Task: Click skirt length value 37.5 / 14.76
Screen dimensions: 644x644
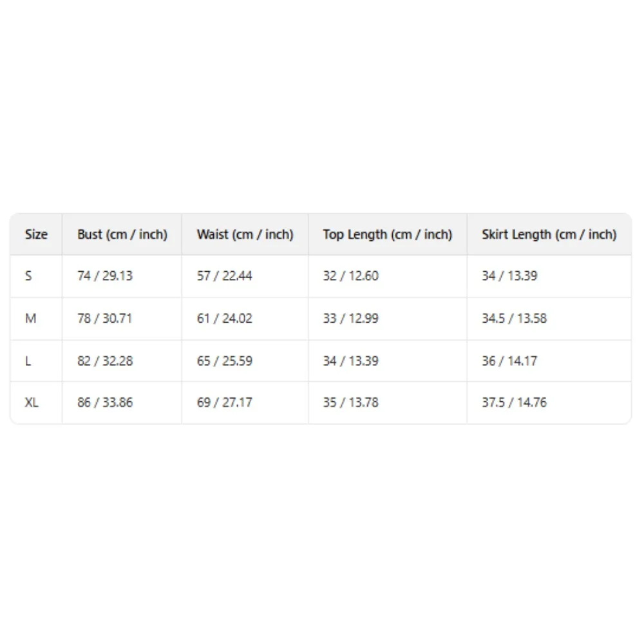Action: pyautogui.click(x=514, y=402)
